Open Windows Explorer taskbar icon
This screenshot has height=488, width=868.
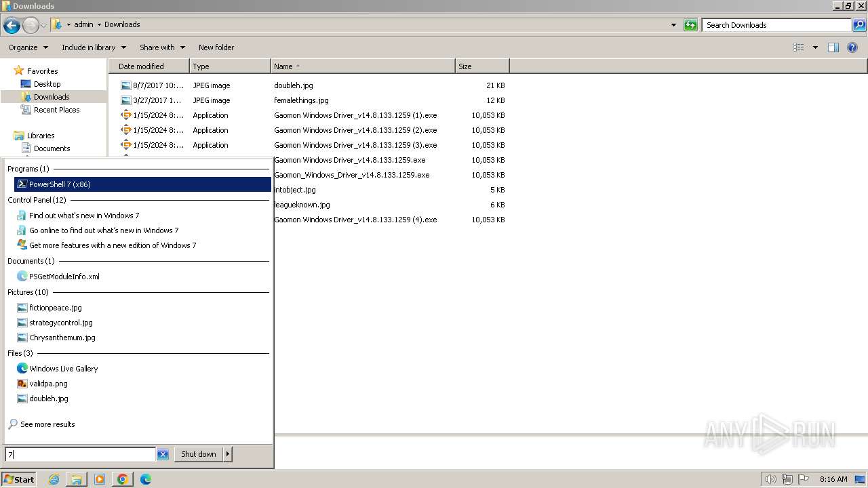point(77,479)
